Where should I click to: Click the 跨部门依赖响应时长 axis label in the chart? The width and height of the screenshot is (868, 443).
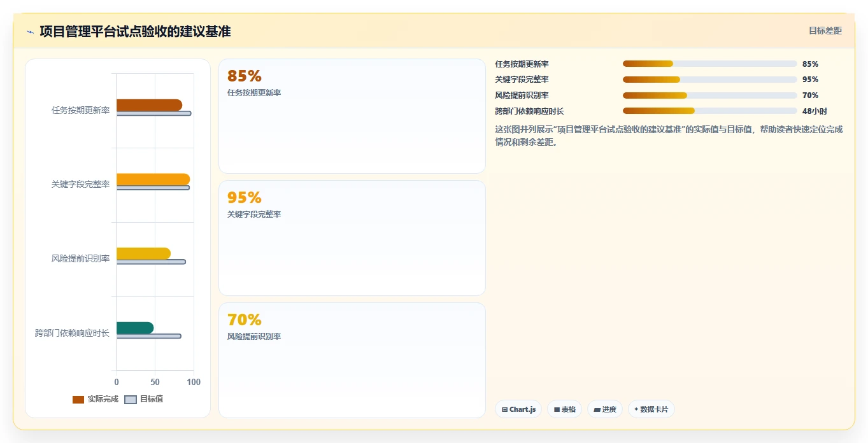(x=73, y=333)
